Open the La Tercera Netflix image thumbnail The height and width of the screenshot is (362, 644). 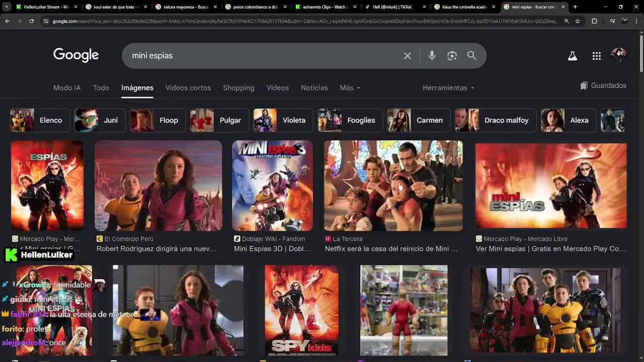pyautogui.click(x=393, y=186)
